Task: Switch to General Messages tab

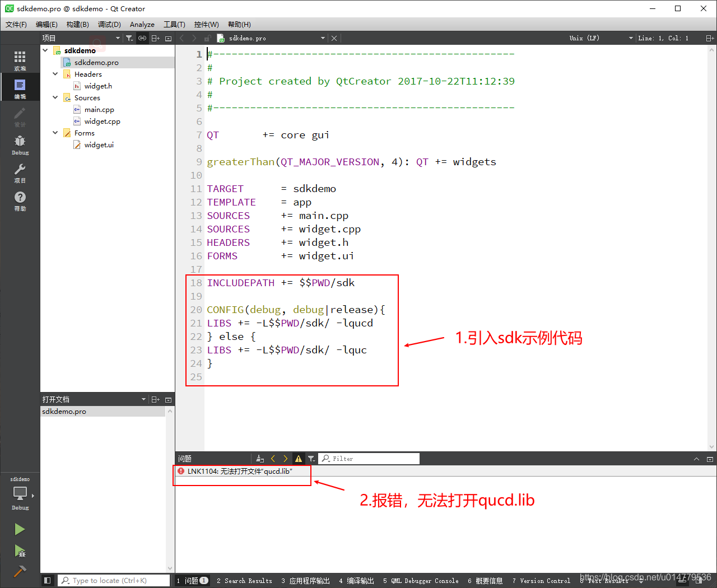Action: click(x=485, y=581)
